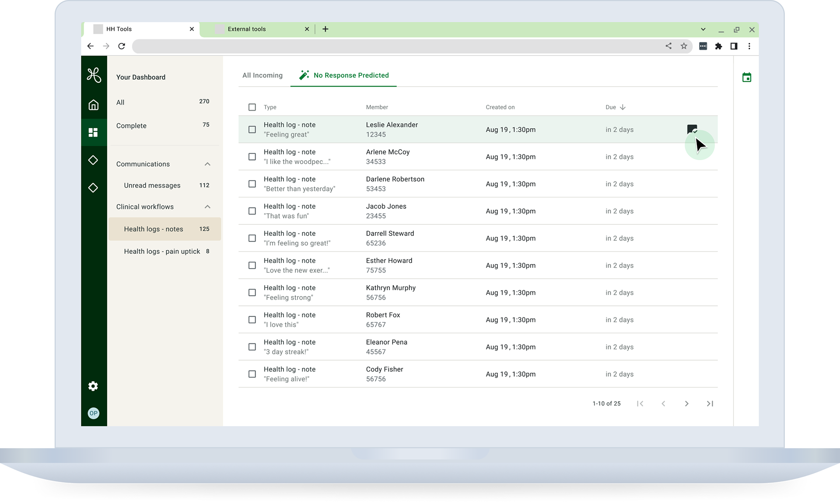This screenshot has height=504, width=840.
Task: Close the HH Tools tab
Action: coord(192,29)
